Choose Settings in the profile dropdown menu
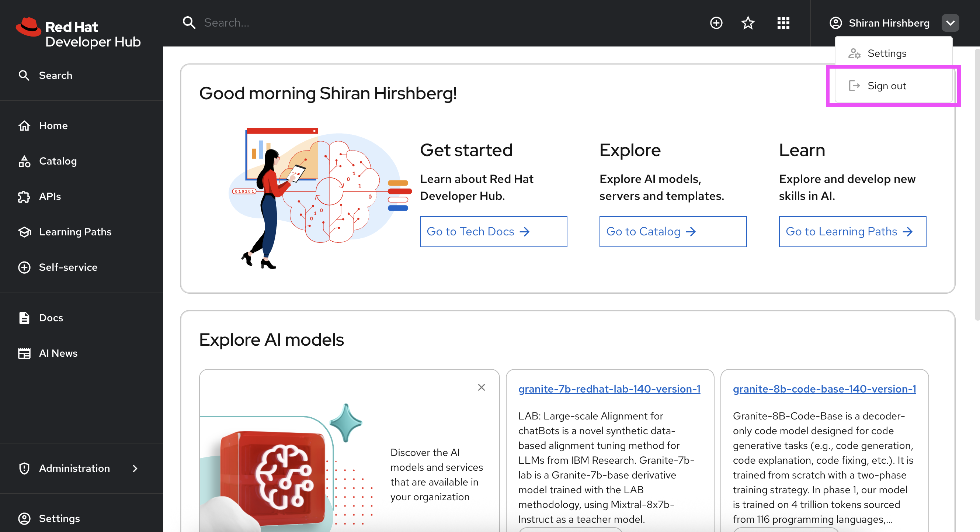This screenshot has width=980, height=532. (x=886, y=53)
